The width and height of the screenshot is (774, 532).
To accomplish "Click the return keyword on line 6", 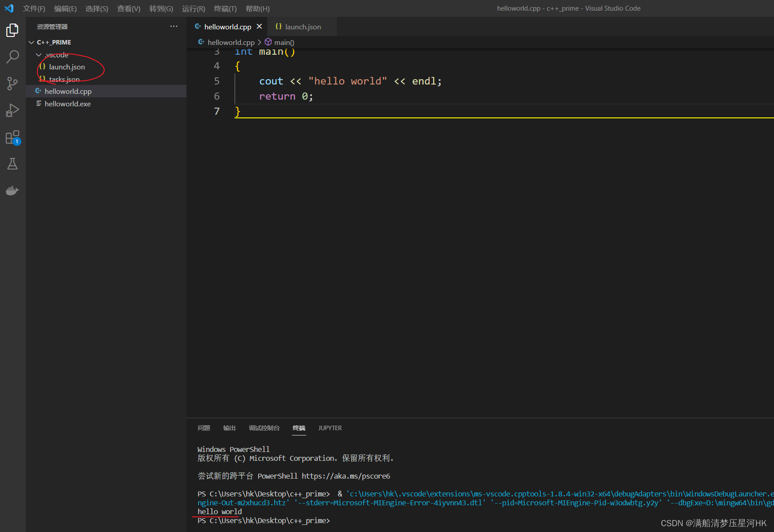I will coord(277,96).
